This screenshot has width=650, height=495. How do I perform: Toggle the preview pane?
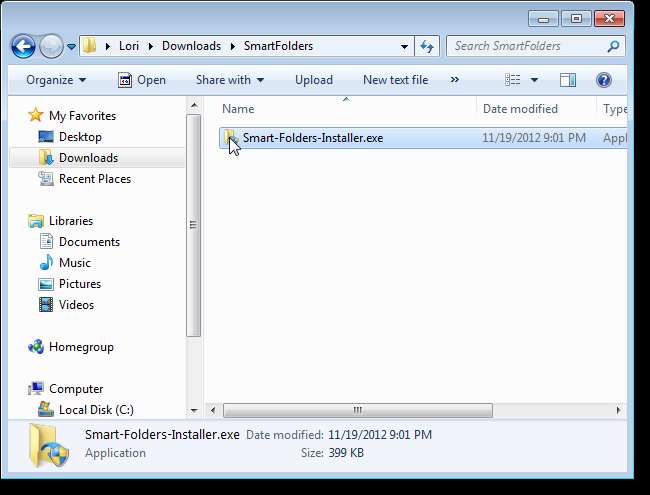click(568, 80)
